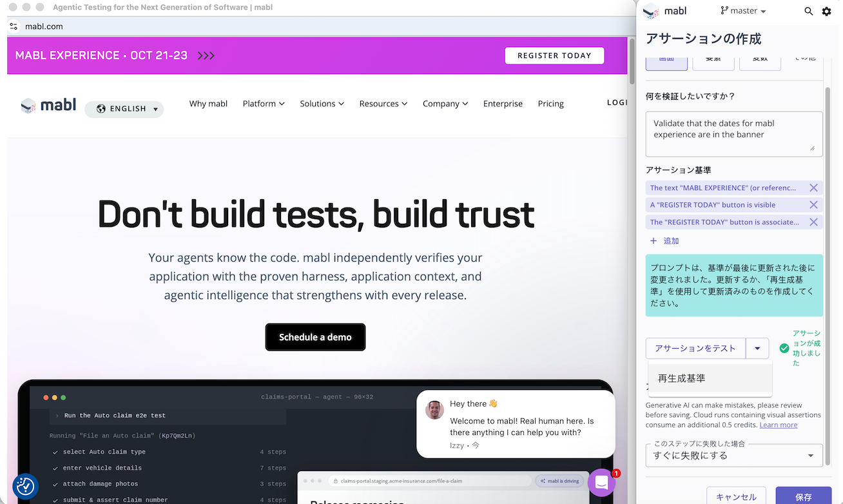Click the 'attach damage photos' step
This screenshot has width=843, height=504.
pos(100,484)
